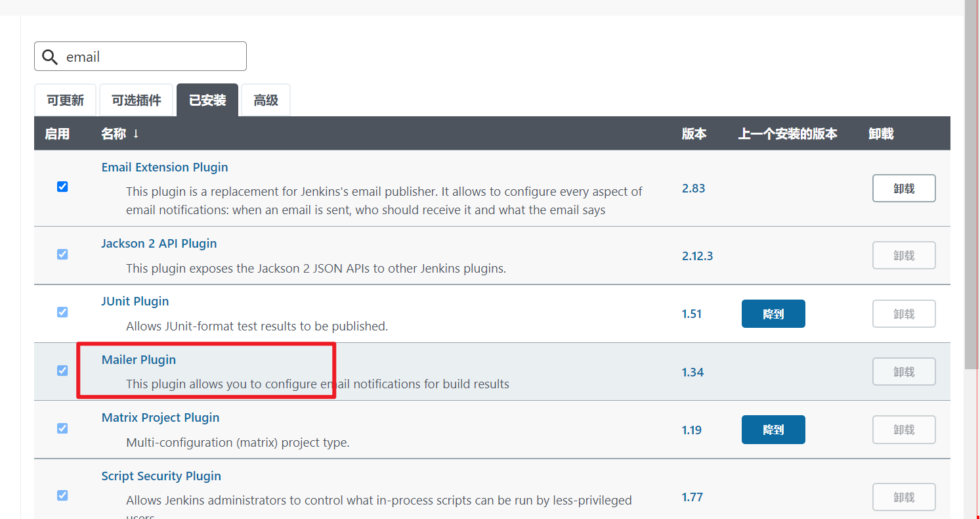
Task: Downgrade JUnit Plugin with 降到 button
Action: point(773,314)
